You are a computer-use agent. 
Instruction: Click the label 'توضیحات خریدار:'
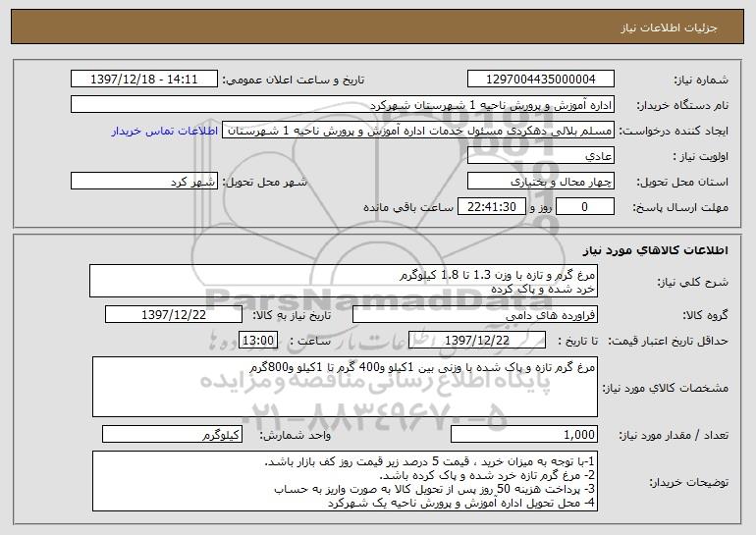click(689, 482)
